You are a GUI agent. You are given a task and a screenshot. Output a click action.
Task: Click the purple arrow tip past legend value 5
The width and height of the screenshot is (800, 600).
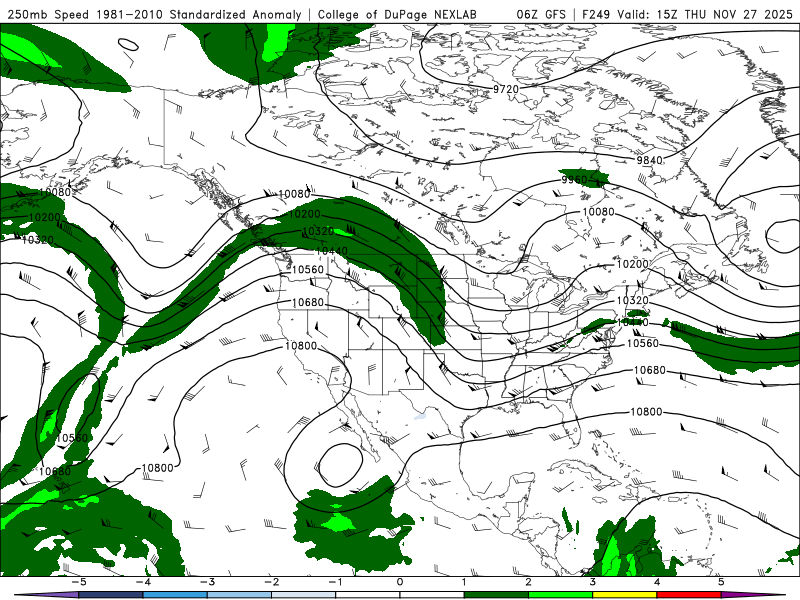click(753, 595)
